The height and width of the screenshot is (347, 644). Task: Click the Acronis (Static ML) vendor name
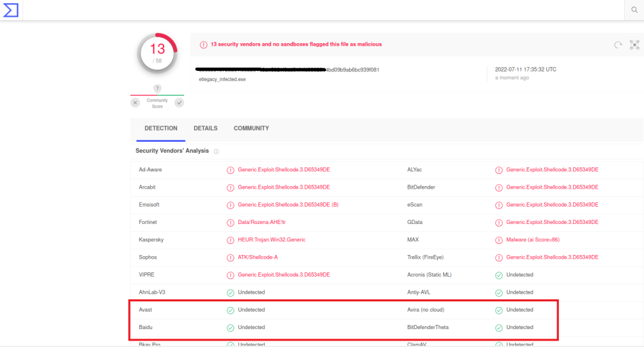429,275
